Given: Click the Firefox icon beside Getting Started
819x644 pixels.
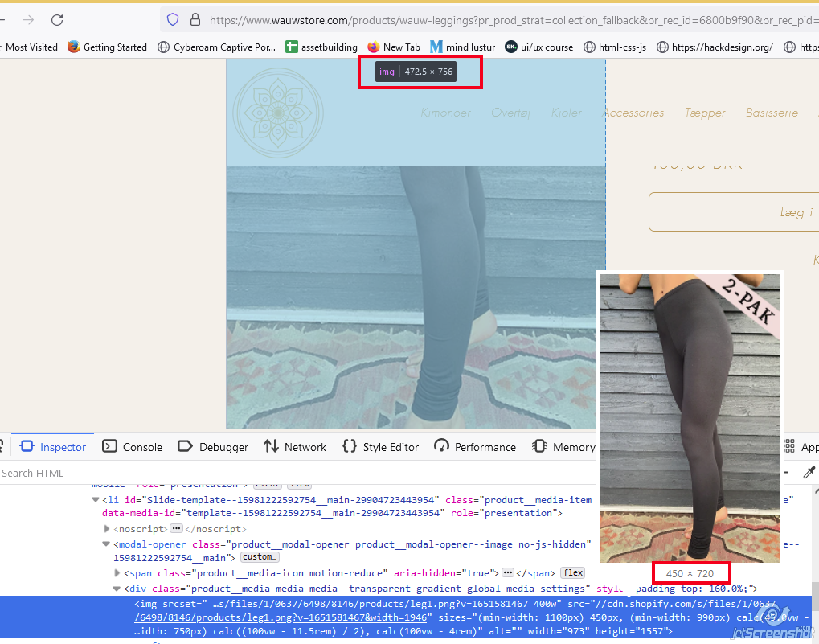Looking at the screenshot, I should coord(74,47).
